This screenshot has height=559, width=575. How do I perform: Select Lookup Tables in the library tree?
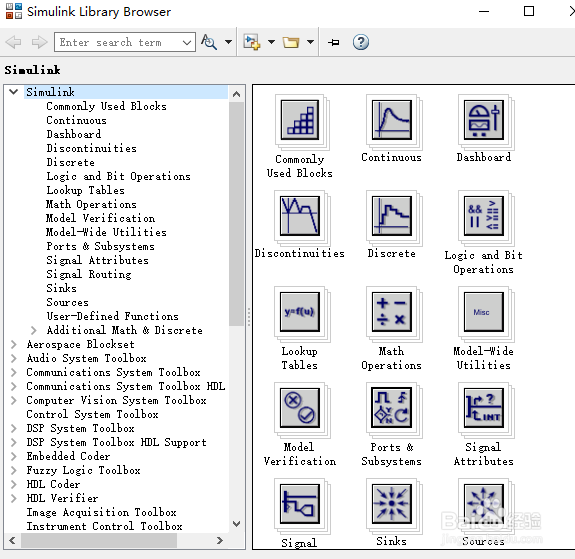point(85,190)
